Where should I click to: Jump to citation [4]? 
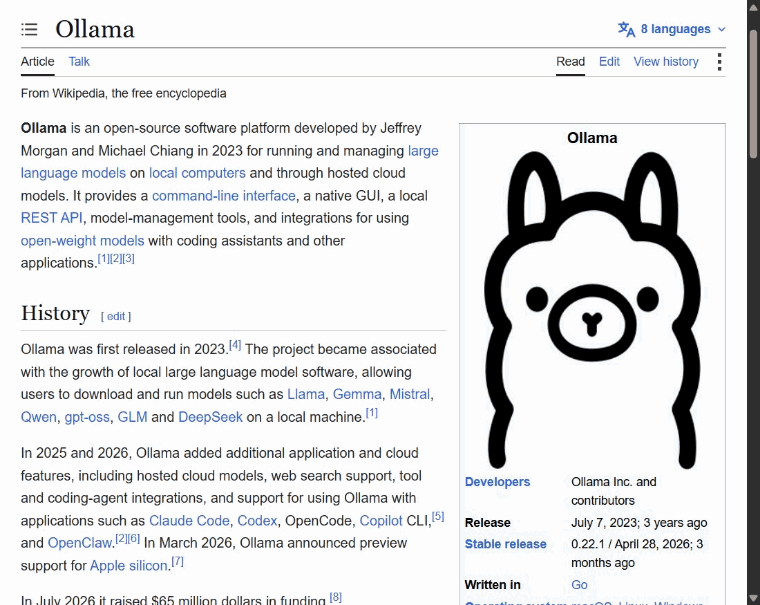point(235,345)
